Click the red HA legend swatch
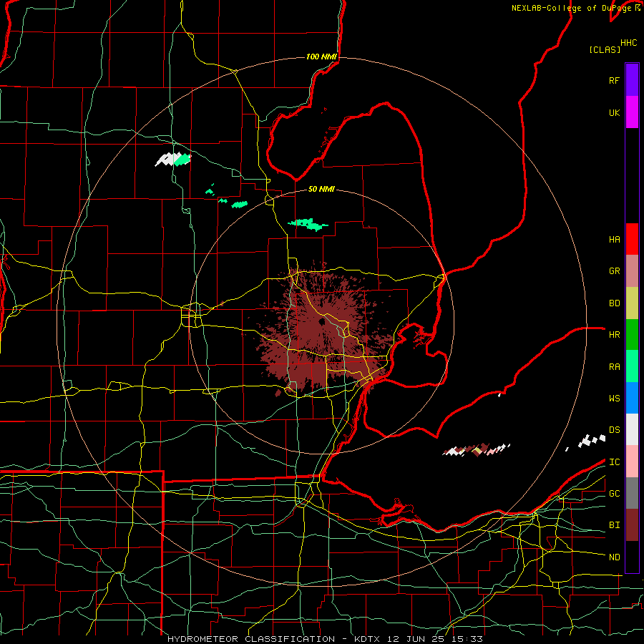Viewport: 644px width, 644px height. click(x=632, y=239)
